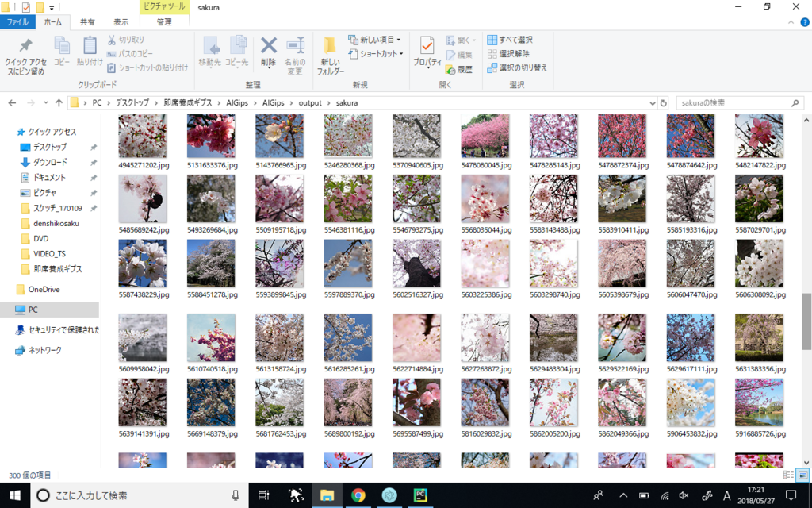Open the File tab
This screenshot has width=812, height=508.
[x=17, y=21]
